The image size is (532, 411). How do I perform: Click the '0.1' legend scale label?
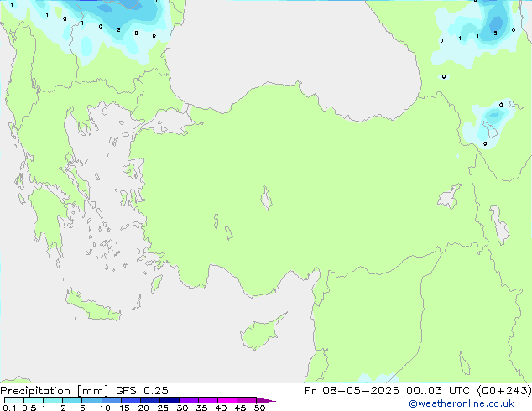click(x=9, y=408)
